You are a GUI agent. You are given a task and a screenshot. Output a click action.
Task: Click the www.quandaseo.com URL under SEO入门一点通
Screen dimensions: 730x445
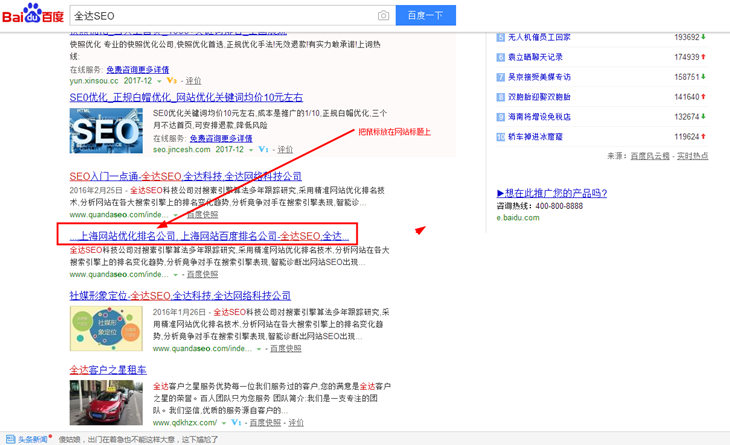[119, 215]
